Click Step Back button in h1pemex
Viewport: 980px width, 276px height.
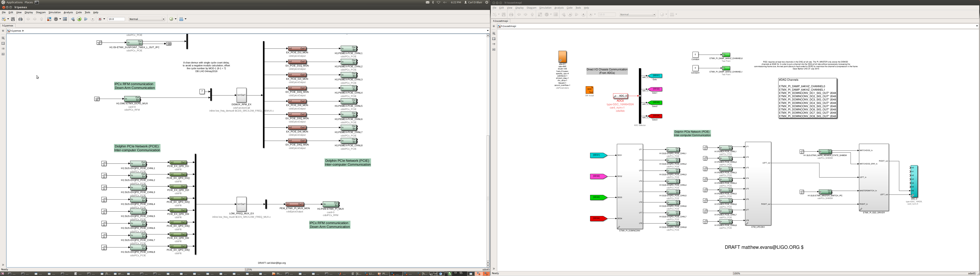73,19
